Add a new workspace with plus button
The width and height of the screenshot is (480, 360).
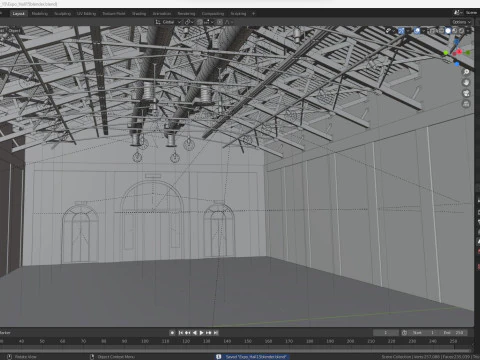coord(253,14)
